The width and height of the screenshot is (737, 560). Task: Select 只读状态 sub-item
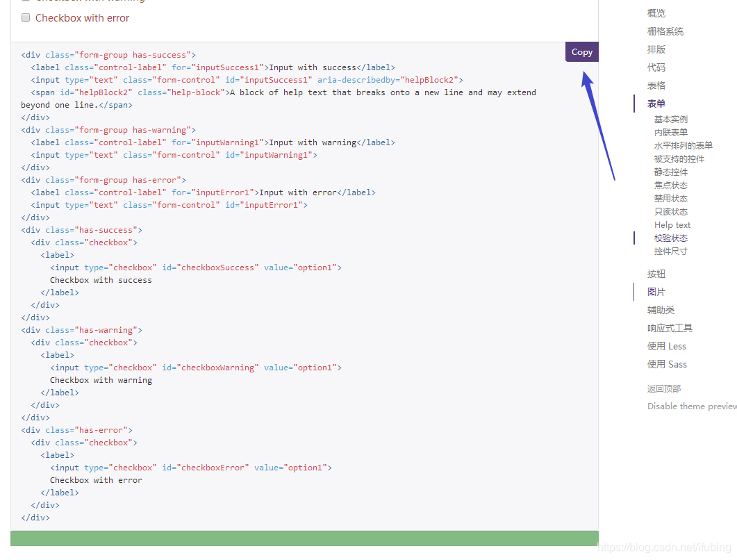(671, 212)
